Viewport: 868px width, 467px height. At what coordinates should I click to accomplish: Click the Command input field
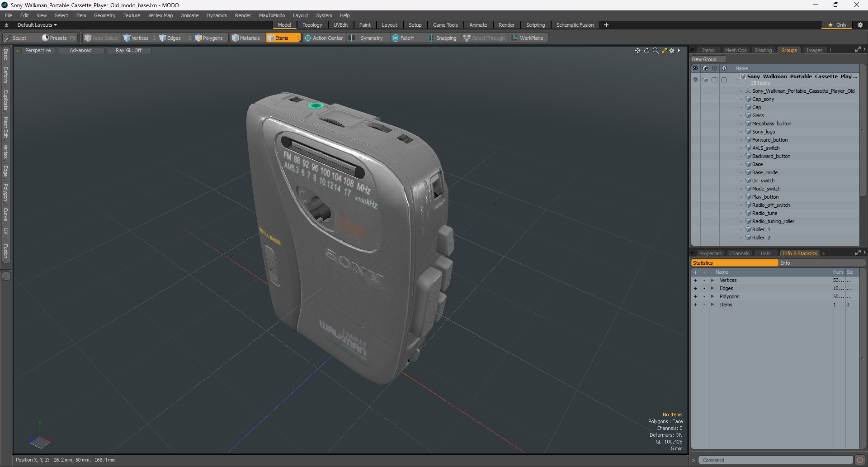click(775, 460)
